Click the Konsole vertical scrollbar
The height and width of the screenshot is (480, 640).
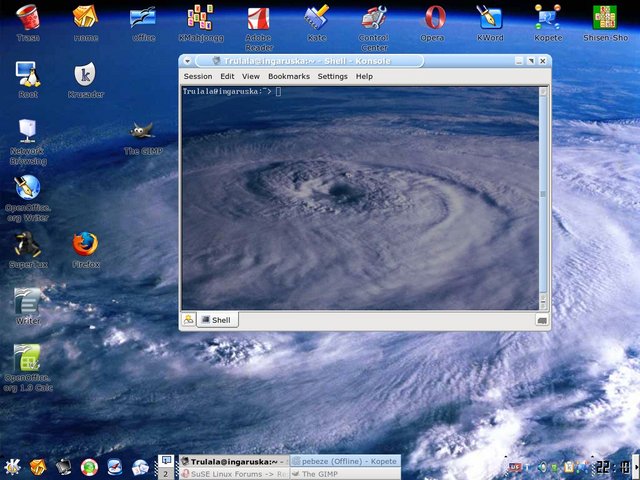click(543, 198)
